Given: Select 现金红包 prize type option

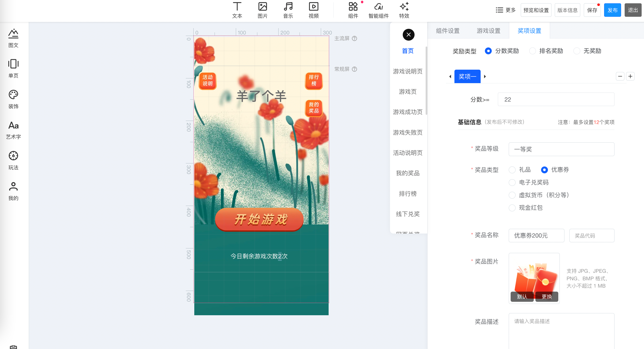Looking at the screenshot, I should (512, 208).
